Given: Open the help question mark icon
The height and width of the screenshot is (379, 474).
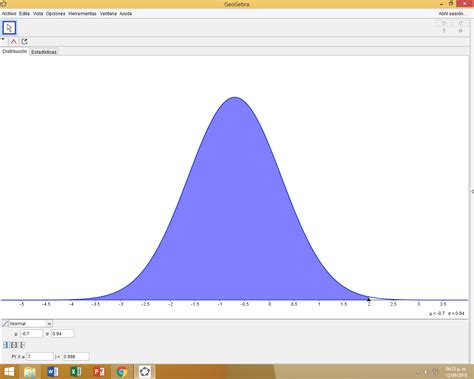Looking at the screenshot, I should click(444, 31).
